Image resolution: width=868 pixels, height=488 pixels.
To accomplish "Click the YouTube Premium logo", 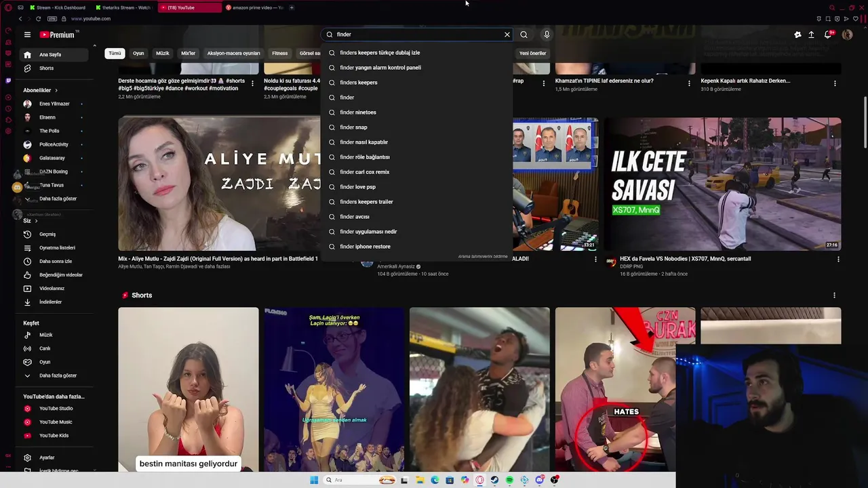I will (58, 35).
